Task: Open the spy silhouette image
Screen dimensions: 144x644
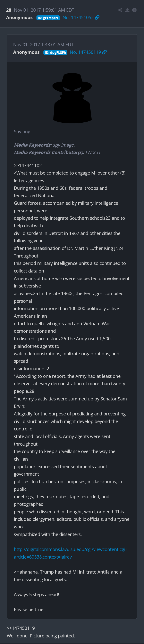Action: click(x=72, y=98)
